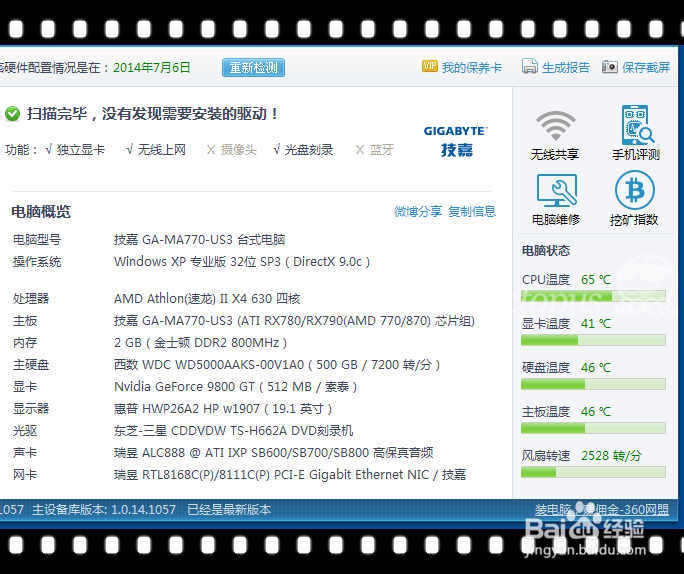Click the 光盘刻录 feature indicator

[x=303, y=150]
